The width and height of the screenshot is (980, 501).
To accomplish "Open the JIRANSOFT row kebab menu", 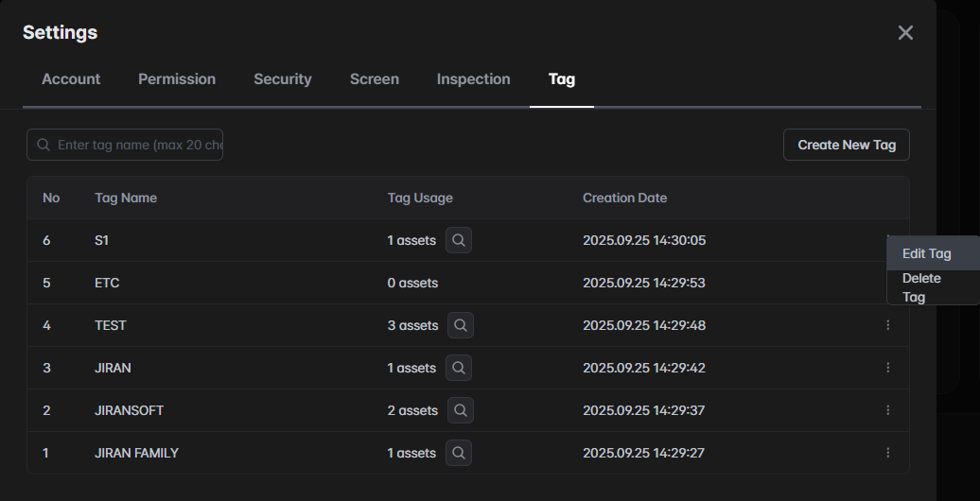I will [887, 410].
